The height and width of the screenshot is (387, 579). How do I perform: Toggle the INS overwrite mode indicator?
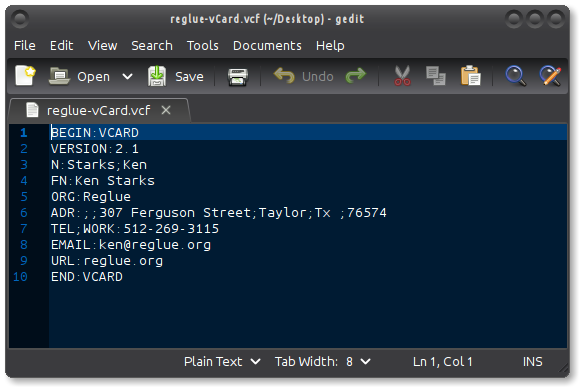(532, 362)
